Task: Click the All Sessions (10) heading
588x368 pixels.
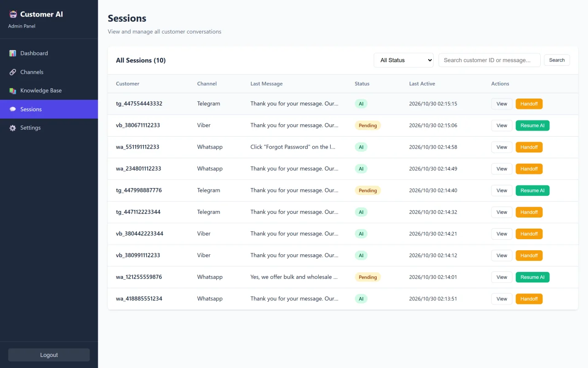Action: click(141, 60)
